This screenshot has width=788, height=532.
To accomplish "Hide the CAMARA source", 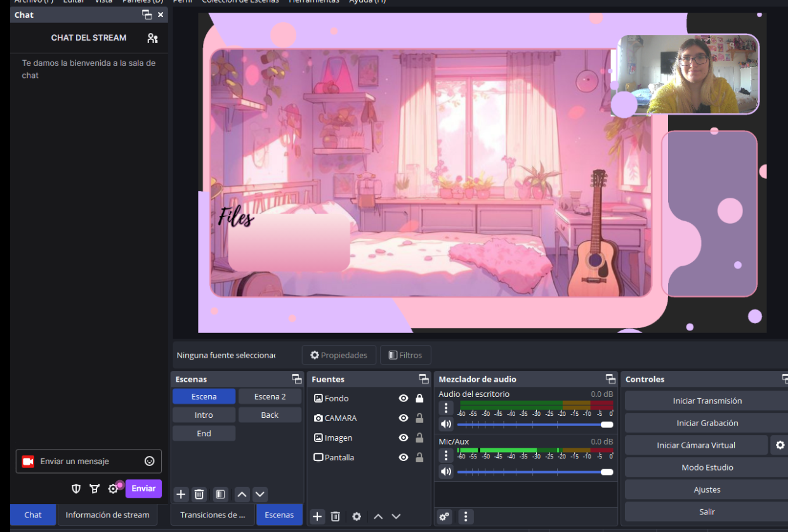I will point(403,418).
